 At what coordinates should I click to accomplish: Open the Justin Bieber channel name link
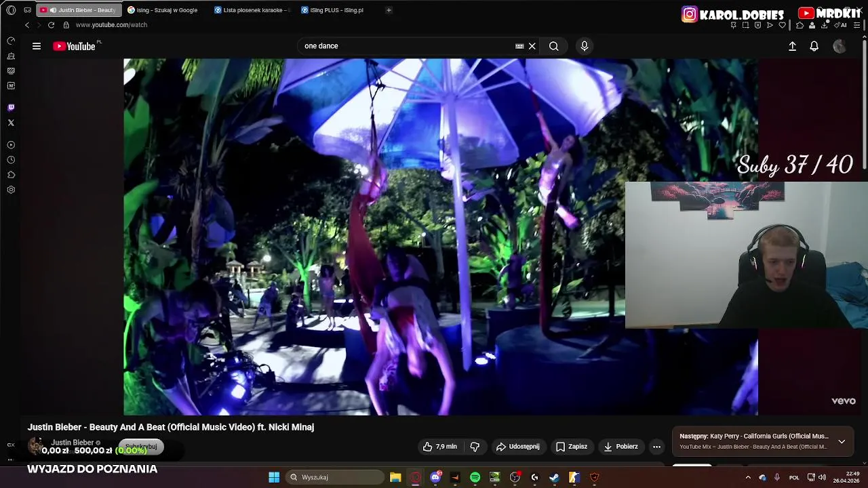pos(73,443)
